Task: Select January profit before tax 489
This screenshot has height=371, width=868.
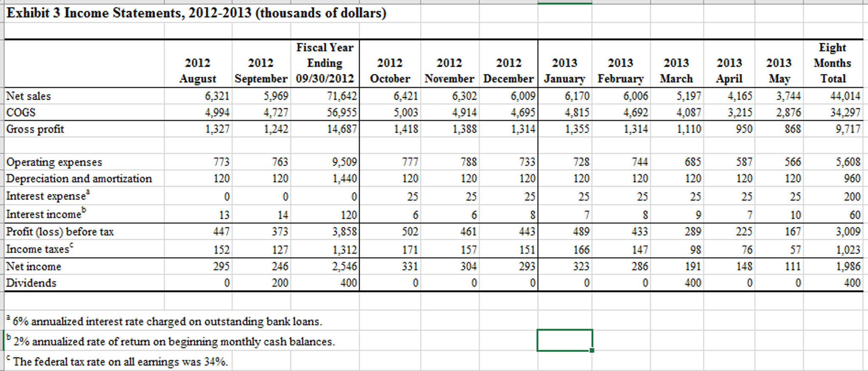Action: pyautogui.click(x=581, y=232)
